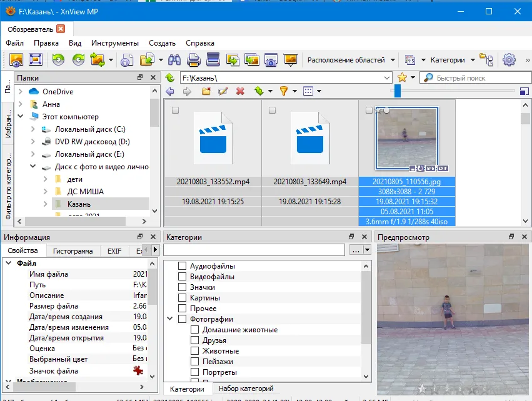The height and width of the screenshot is (401, 532).
Task: Check the Фотографии category
Action: click(182, 319)
